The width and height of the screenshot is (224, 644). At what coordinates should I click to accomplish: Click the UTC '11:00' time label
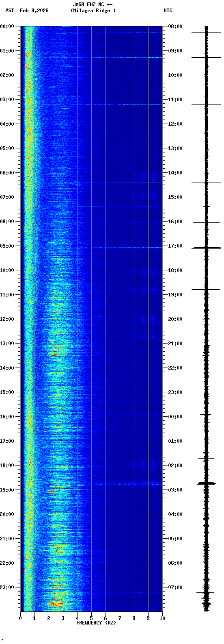coord(175,100)
